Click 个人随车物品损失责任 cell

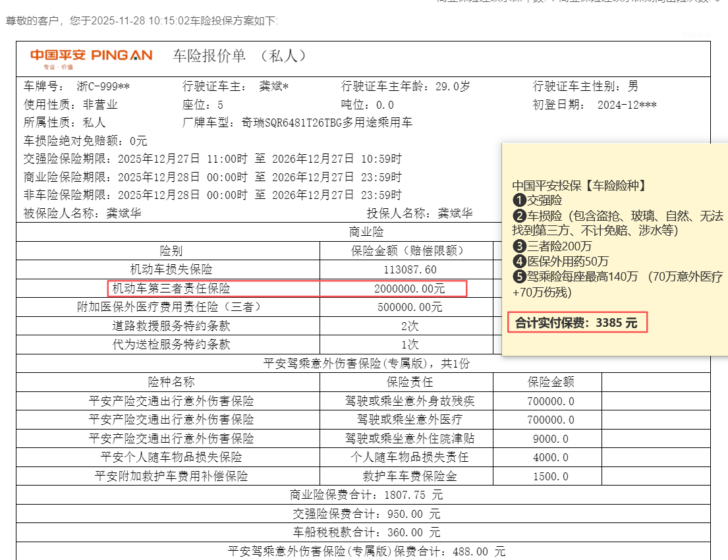[410, 457]
